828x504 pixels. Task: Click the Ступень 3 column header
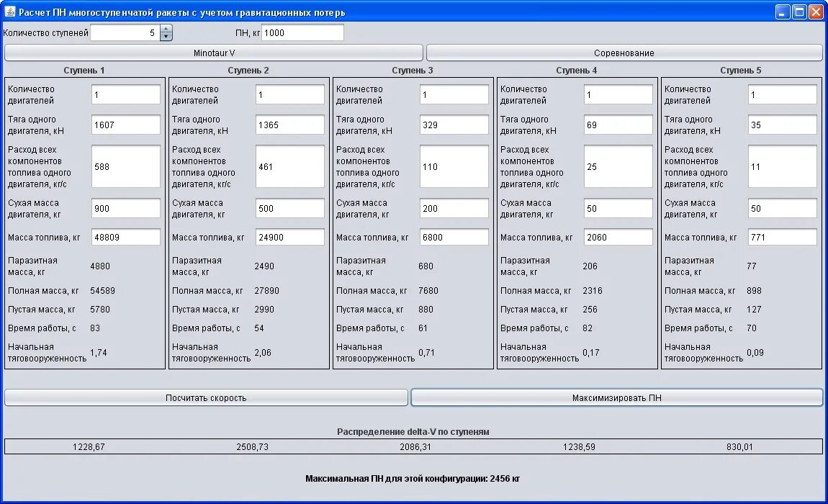coord(413,71)
